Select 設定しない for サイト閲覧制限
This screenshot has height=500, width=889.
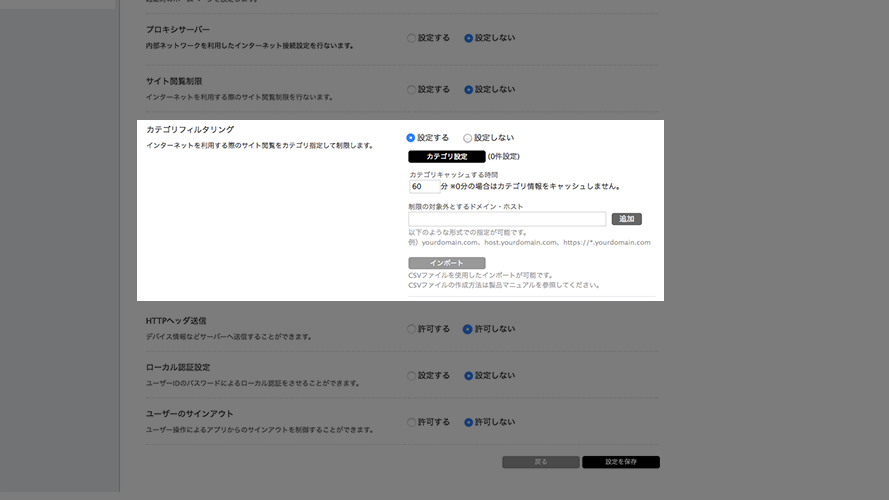click(x=468, y=90)
